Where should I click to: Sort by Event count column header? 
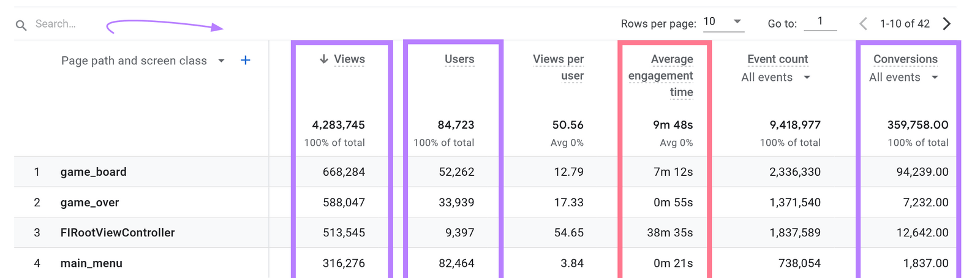coord(777,59)
